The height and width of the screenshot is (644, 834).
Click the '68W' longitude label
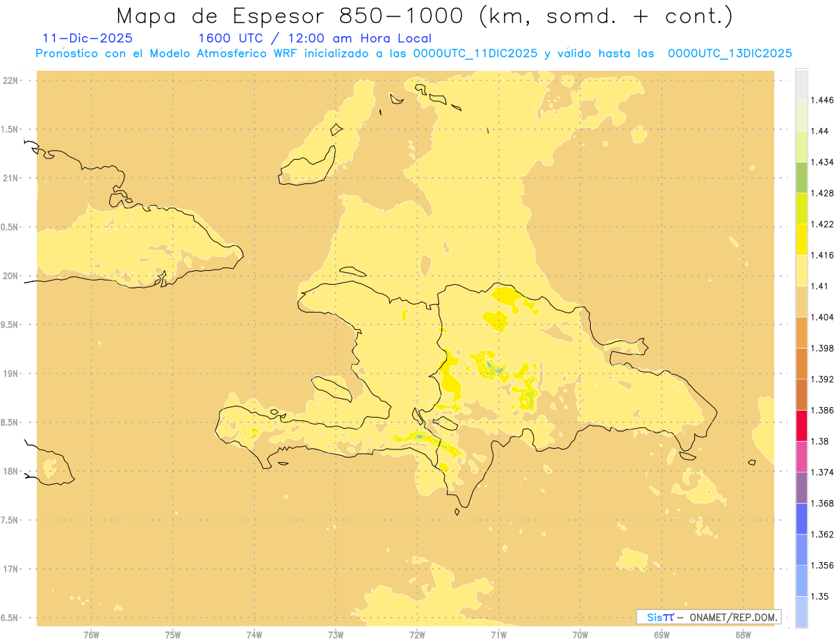743,635
